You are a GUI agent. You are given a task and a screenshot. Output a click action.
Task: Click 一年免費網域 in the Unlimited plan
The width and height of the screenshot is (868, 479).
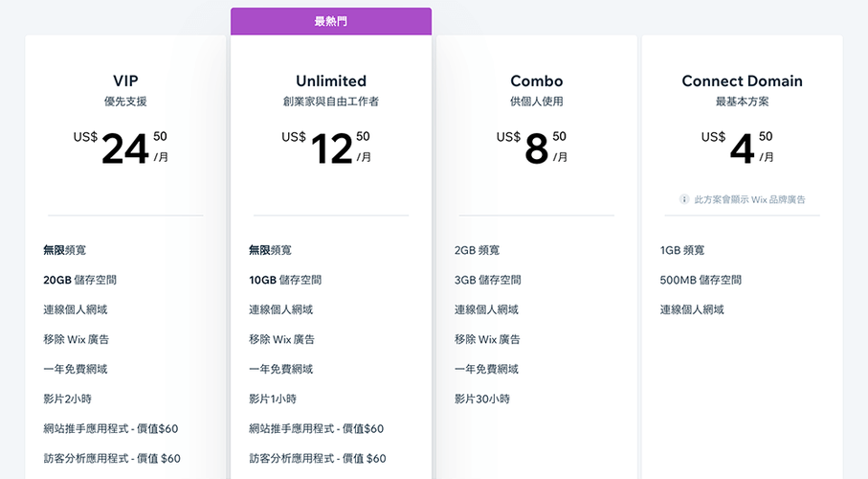click(280, 369)
